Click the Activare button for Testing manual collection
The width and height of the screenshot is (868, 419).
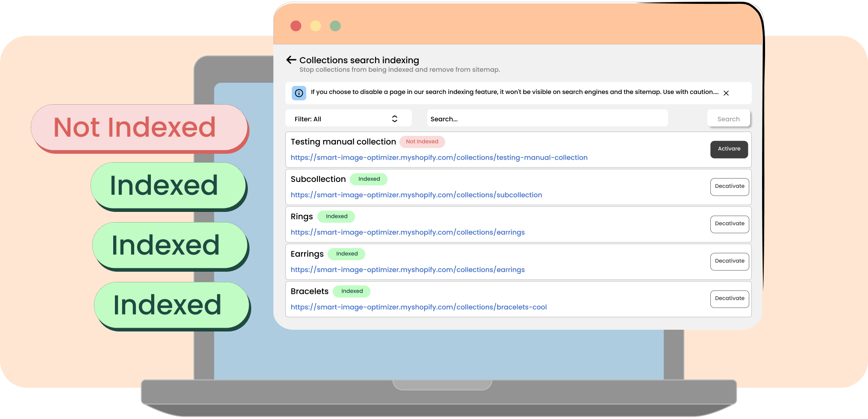729,149
